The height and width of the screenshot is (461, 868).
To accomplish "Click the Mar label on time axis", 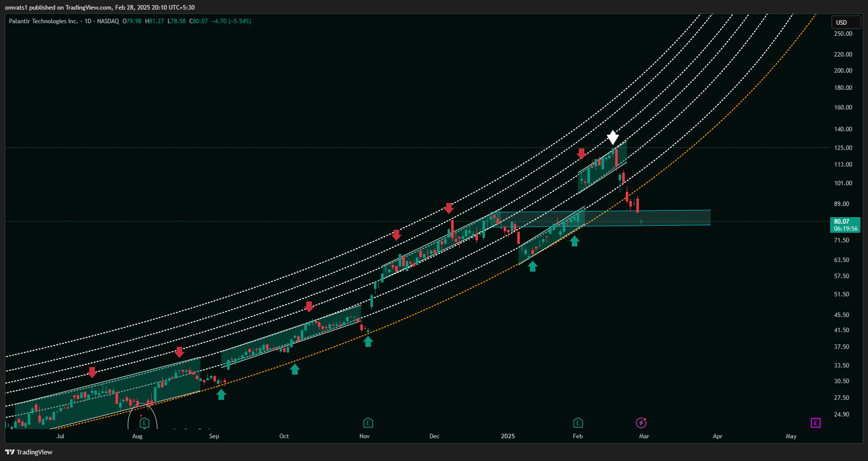I will (644, 436).
